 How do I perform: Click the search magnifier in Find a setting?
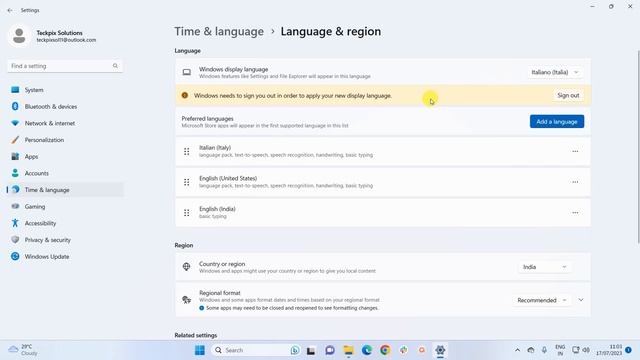pos(115,66)
